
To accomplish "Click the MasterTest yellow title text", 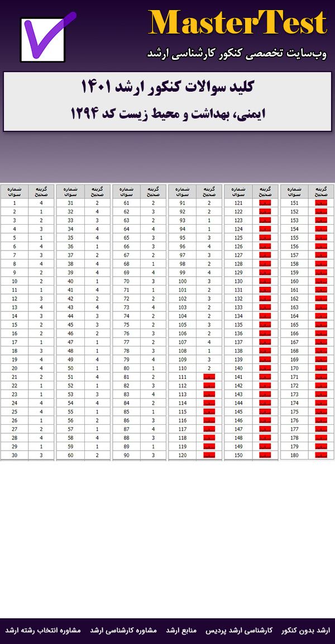I will coord(237,24).
